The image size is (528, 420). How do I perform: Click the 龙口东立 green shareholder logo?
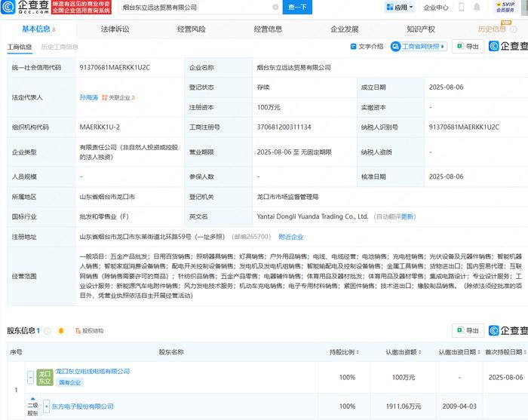click(45, 377)
